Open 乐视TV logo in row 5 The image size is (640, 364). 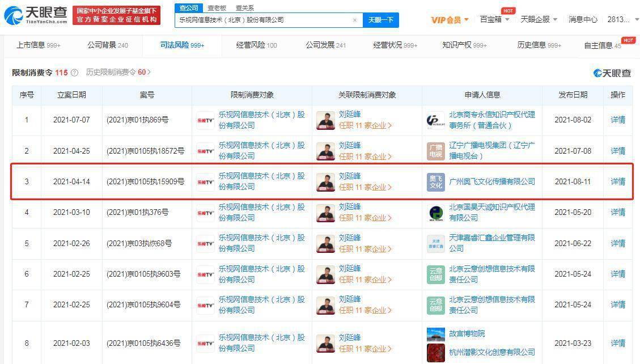pos(205,244)
